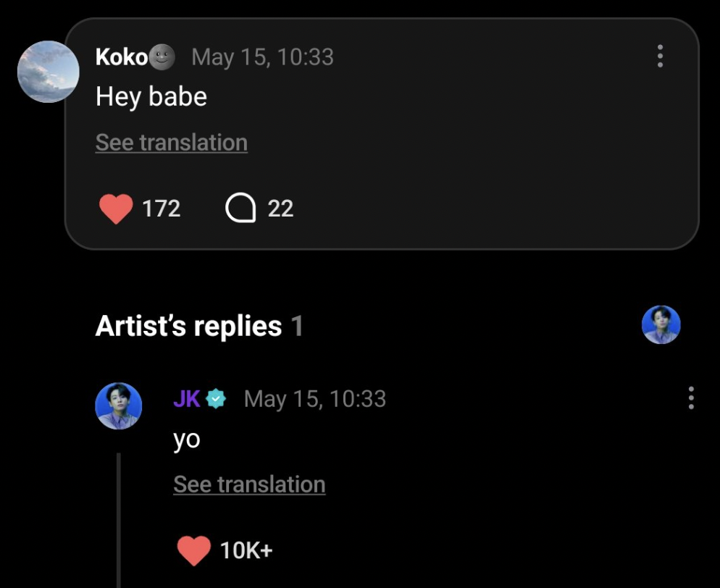
Task: Translate JK's "yo" reply
Action: (249, 484)
